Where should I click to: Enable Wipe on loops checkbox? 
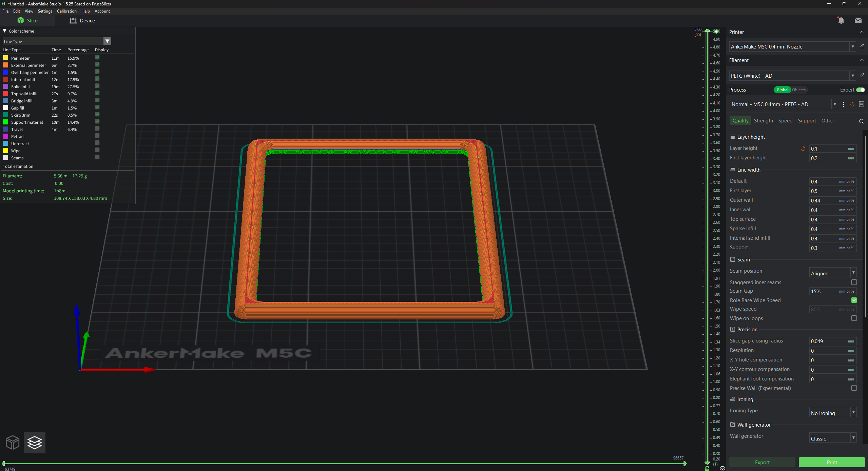(x=854, y=318)
